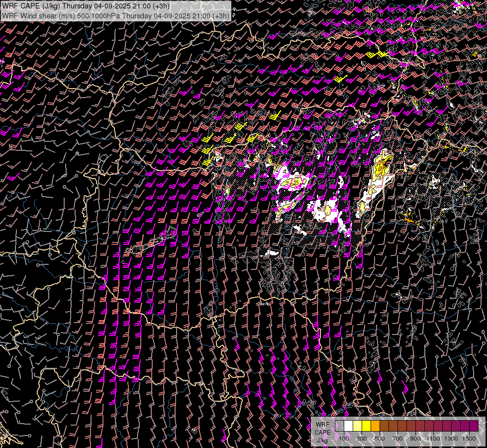Click the legend value 1300
The image size is (487, 448).
[x=451, y=439]
